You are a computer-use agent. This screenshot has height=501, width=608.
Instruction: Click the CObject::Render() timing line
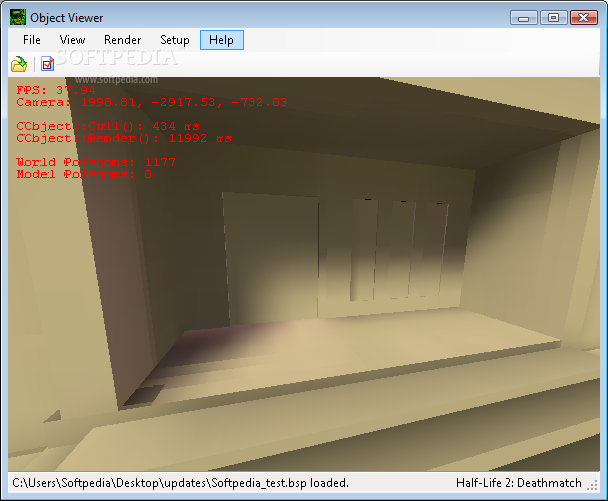tap(124, 138)
